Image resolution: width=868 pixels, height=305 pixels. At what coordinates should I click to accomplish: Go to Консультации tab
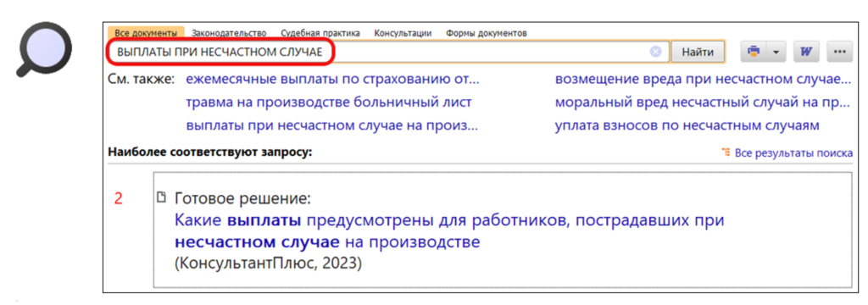pyautogui.click(x=403, y=33)
